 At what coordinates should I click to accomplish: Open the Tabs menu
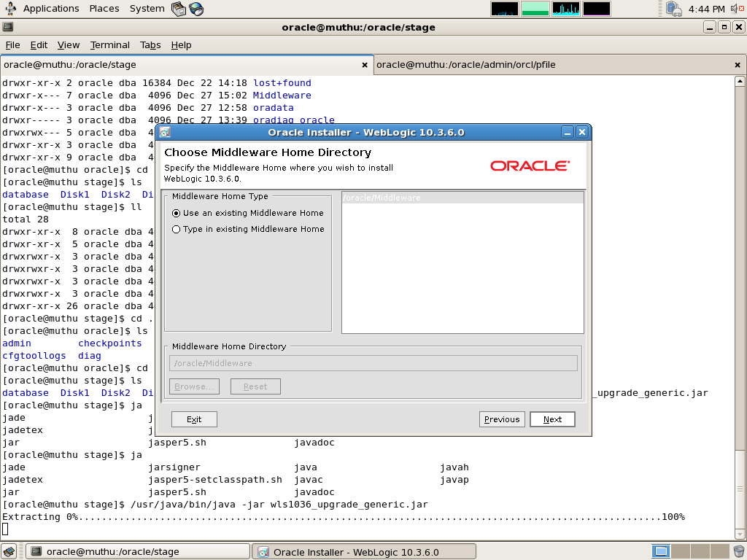(150, 44)
